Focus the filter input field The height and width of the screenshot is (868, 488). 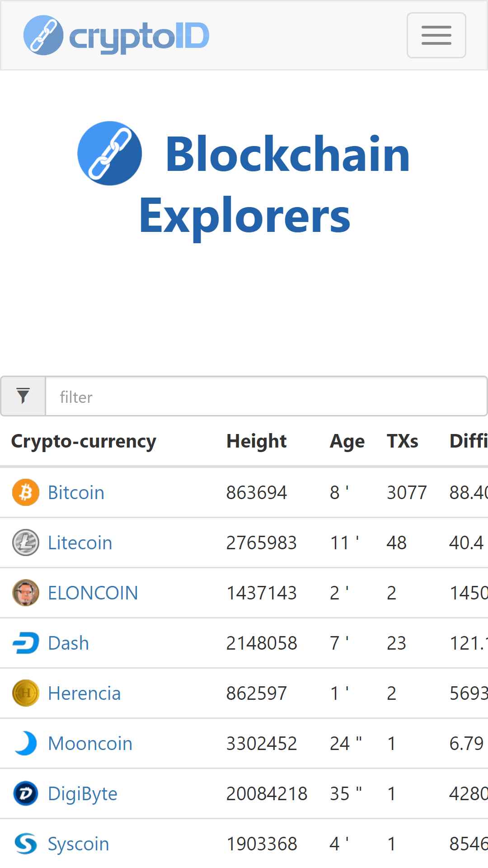tap(266, 396)
